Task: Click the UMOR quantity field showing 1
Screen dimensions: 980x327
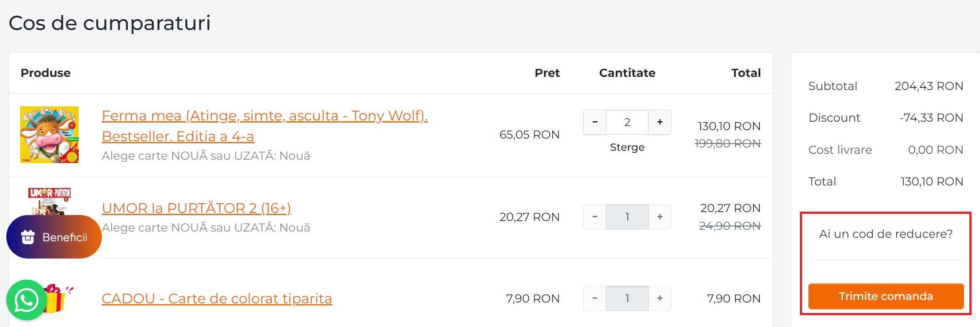Action: (627, 217)
